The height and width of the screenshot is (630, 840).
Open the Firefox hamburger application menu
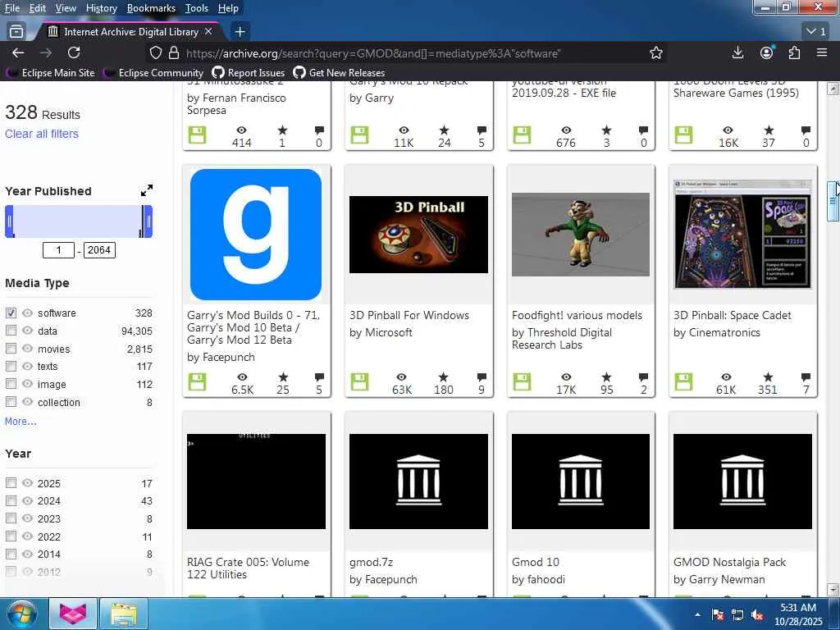click(x=821, y=52)
